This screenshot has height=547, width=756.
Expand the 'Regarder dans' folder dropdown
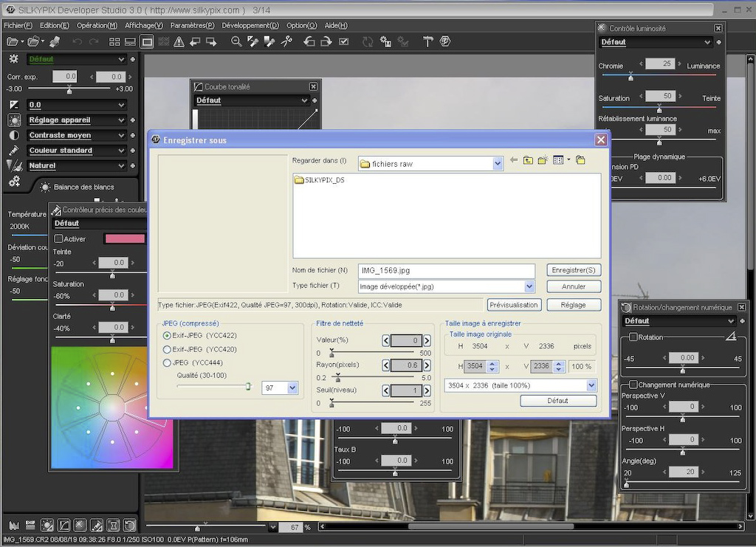coord(498,164)
